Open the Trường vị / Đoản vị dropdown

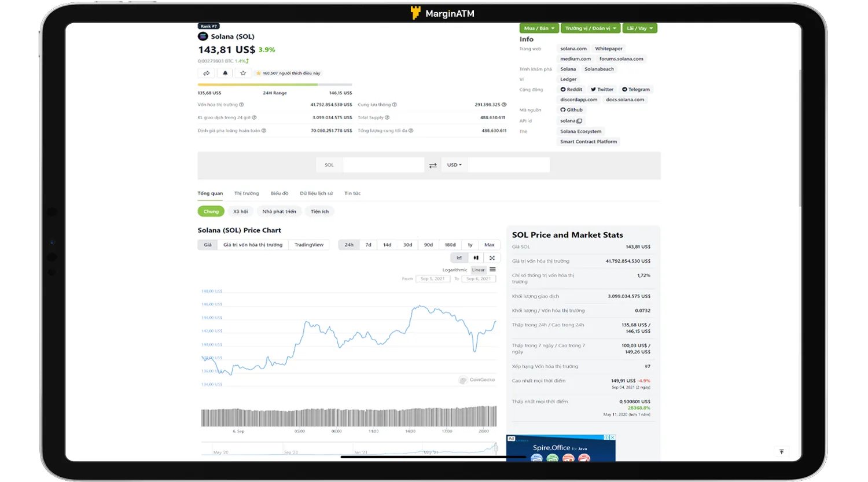tap(590, 28)
